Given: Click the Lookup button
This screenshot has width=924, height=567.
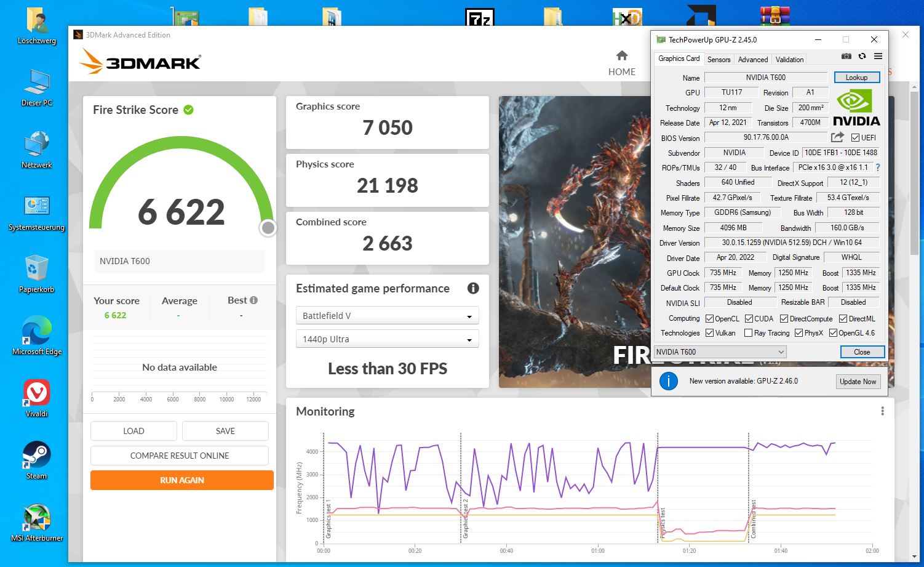Looking at the screenshot, I should [x=856, y=78].
